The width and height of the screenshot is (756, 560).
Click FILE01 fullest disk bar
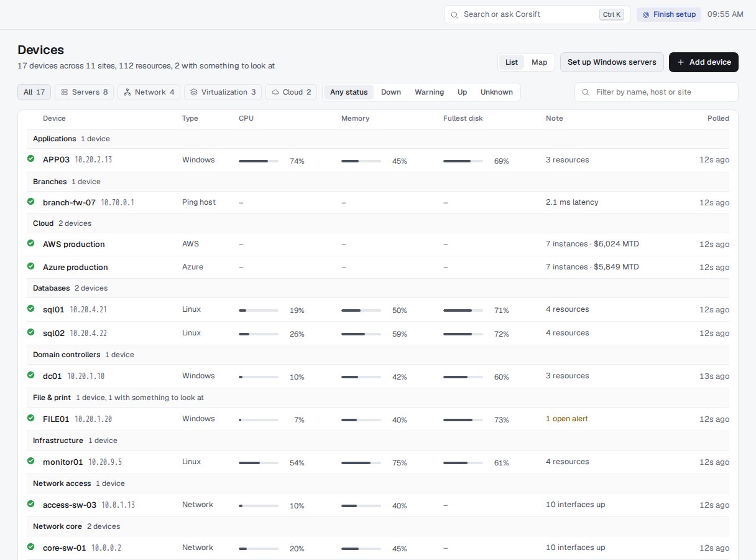pyautogui.click(x=463, y=420)
